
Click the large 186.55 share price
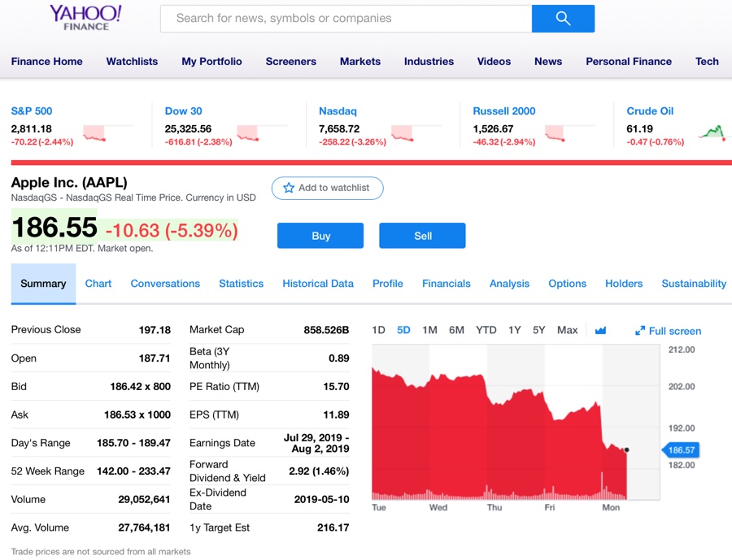[x=54, y=228]
